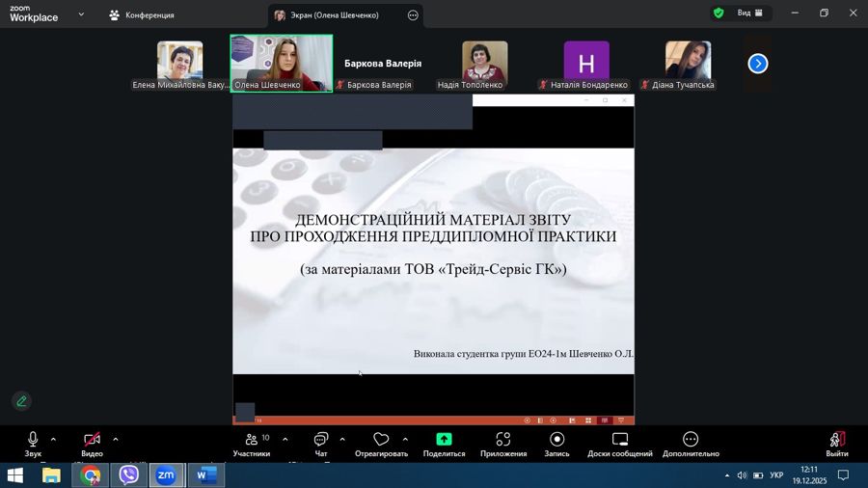This screenshot has width=868, height=488.
Task: Click the green encryption shield icon
Action: 719,14
